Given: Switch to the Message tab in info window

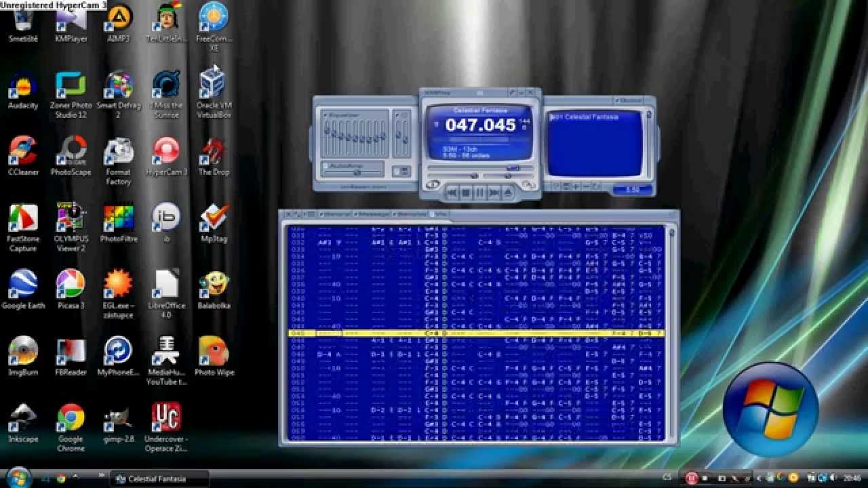Looking at the screenshot, I should point(372,214).
